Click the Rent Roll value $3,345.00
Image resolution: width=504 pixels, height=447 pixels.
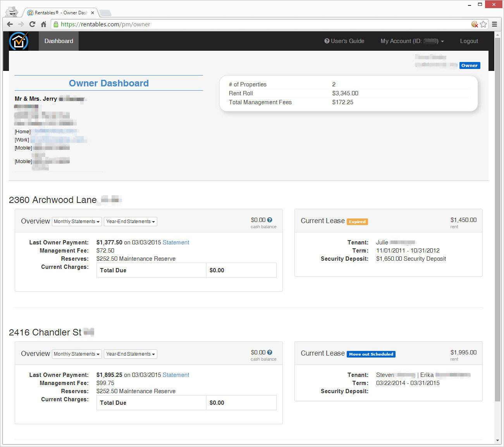coord(345,93)
